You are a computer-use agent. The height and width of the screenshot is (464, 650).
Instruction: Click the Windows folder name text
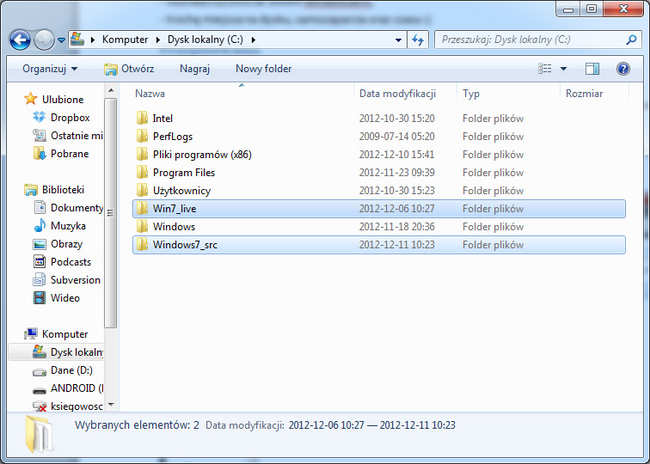[174, 227]
